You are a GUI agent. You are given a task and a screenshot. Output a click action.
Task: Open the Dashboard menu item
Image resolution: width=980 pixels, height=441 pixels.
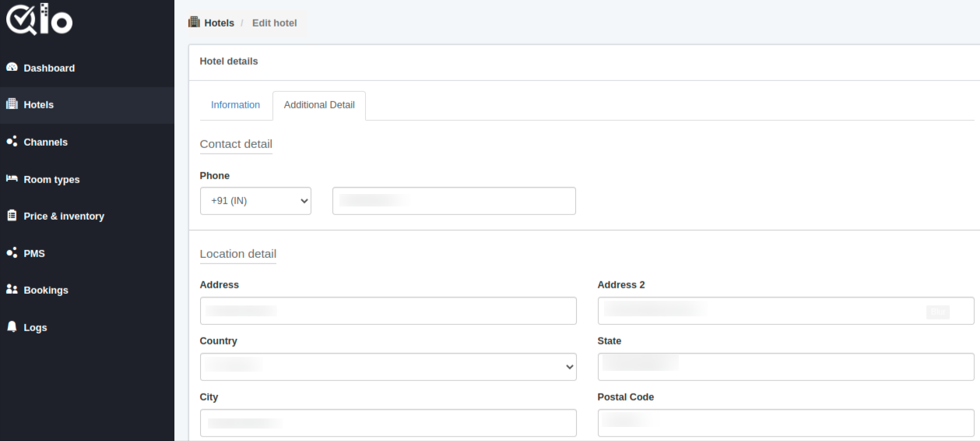coord(87,68)
